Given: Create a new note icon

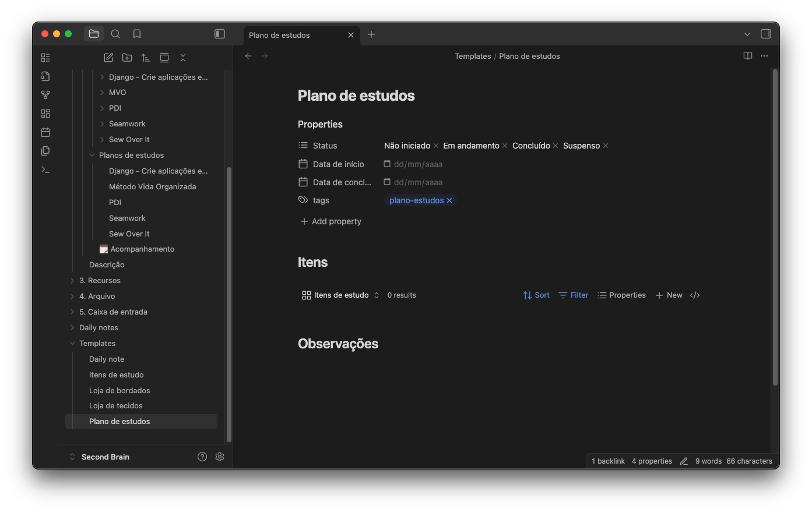Looking at the screenshot, I should click(108, 58).
